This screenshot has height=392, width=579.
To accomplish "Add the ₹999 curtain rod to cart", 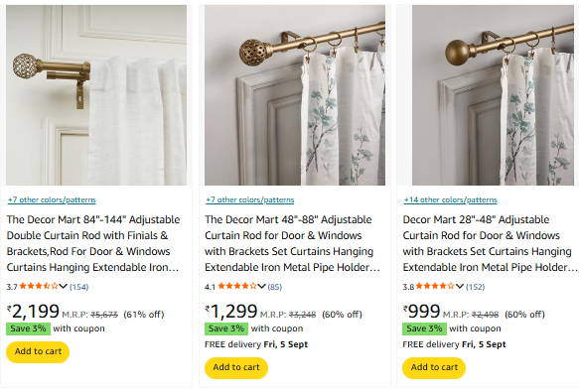I will tap(434, 367).
